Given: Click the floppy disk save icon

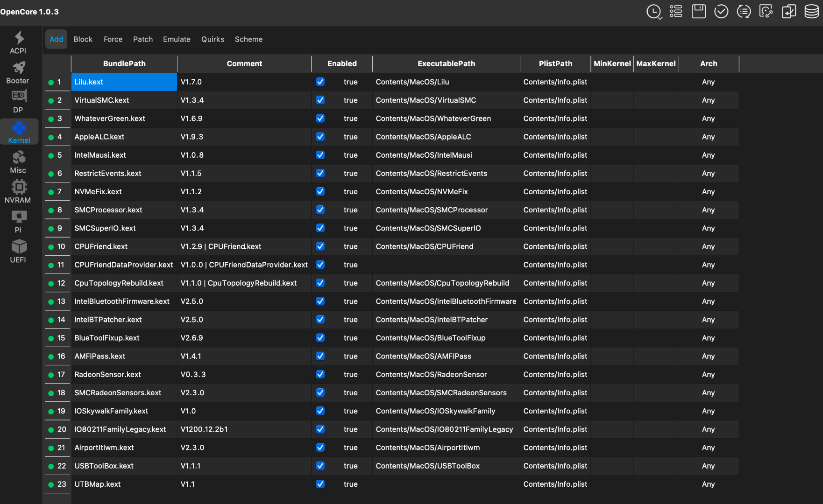Looking at the screenshot, I should (x=698, y=11).
